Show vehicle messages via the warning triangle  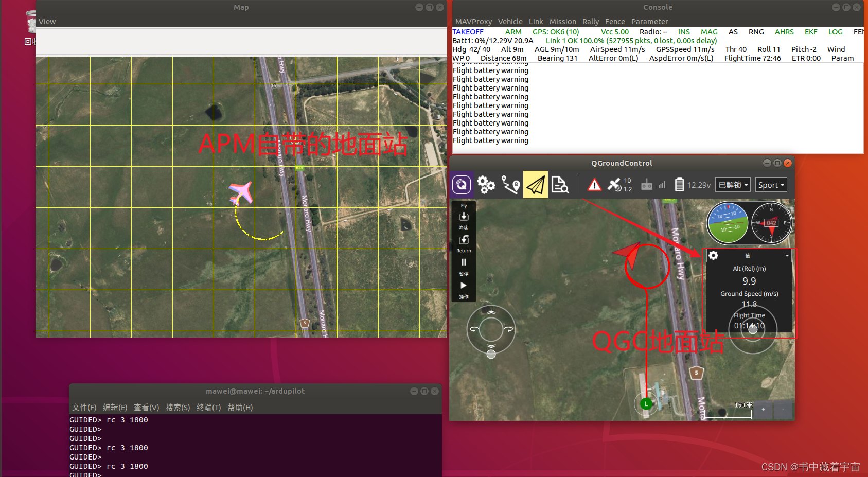pos(594,185)
